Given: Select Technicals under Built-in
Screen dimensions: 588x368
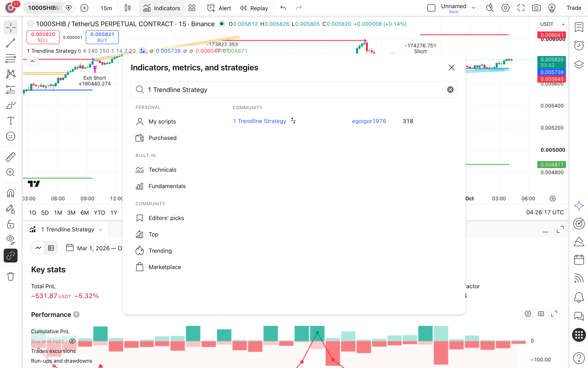Looking at the screenshot, I should [156, 170].
